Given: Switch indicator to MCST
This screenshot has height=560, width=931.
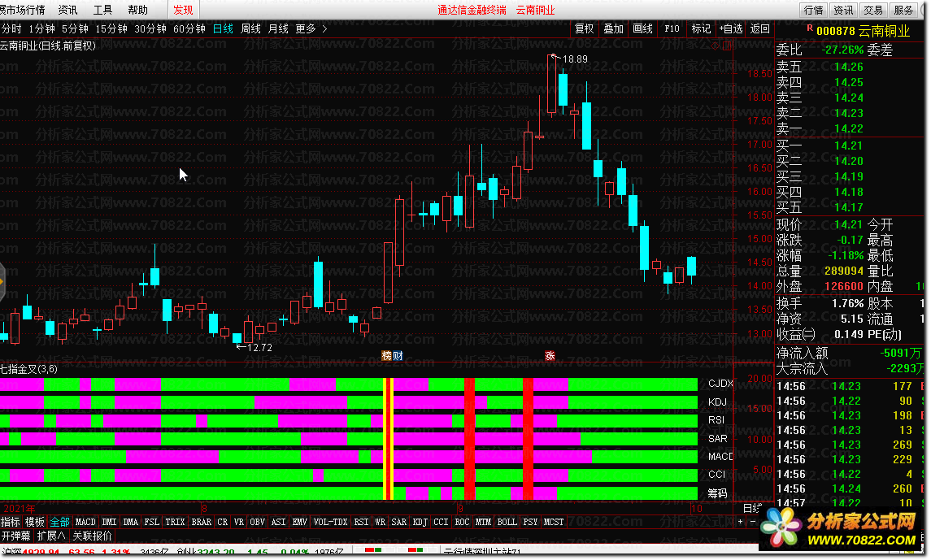Looking at the screenshot, I should click(x=554, y=522).
